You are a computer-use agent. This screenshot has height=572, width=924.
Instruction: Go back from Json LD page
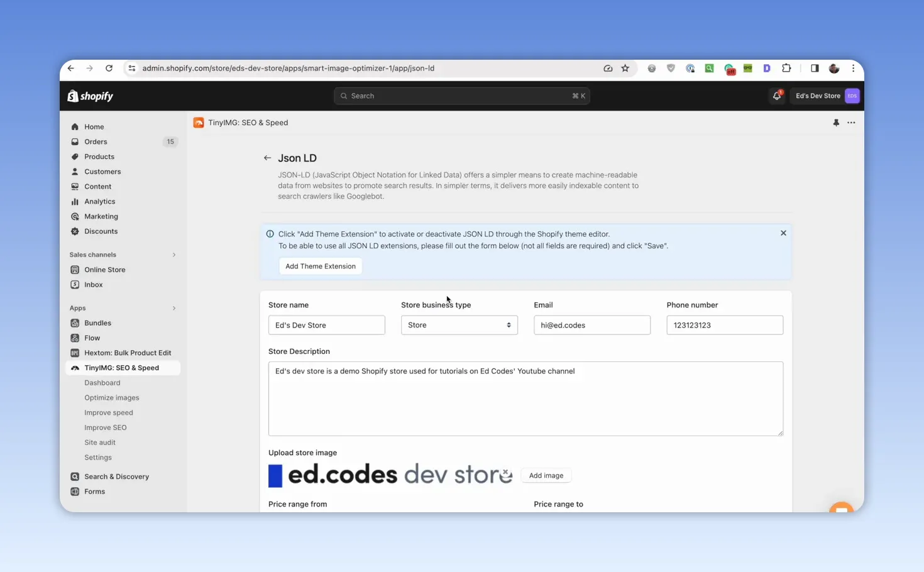coord(267,158)
